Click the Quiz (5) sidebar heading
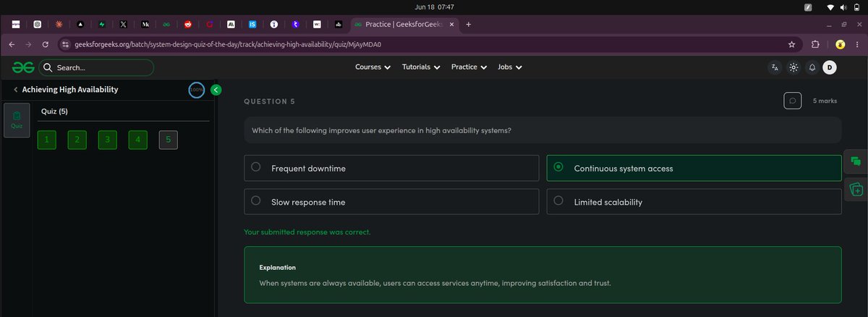Screen dimensions: 868x317 coord(54,111)
